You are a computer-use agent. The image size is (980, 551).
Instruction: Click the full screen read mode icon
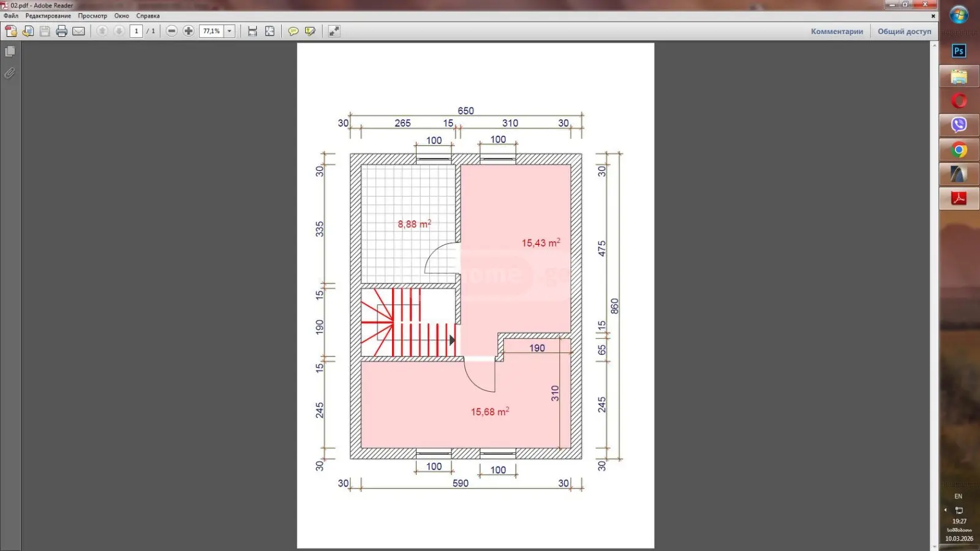click(334, 31)
